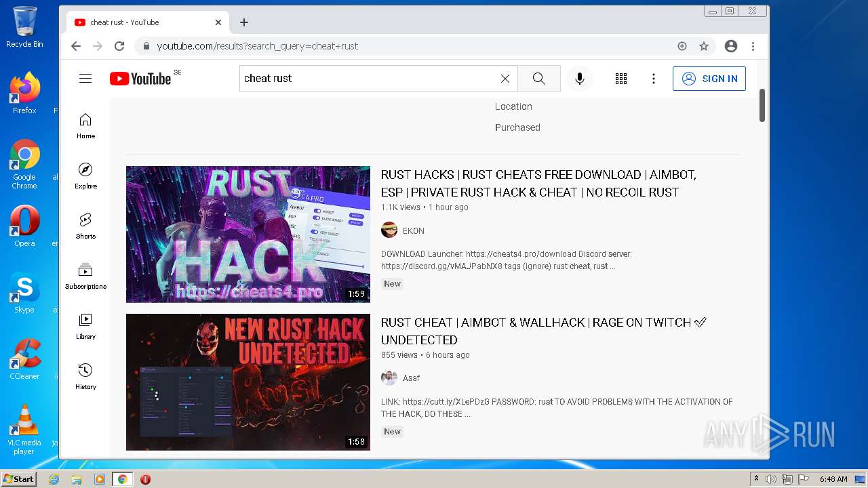Close the 'cheat rust - YouTube' tab
The image size is (868, 488).
pos(218,22)
